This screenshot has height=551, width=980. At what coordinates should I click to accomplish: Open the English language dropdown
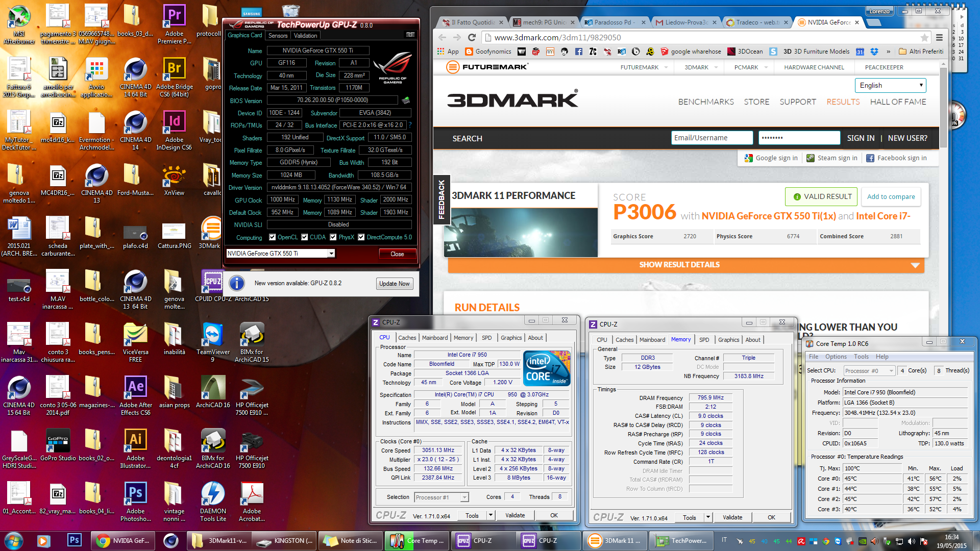[890, 85]
